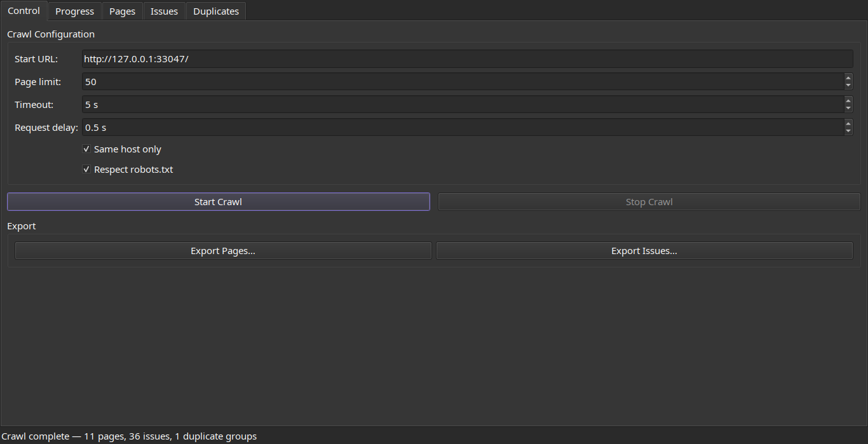Click the Page limit value field
Screen dimensions: 868x444
pos(463,82)
